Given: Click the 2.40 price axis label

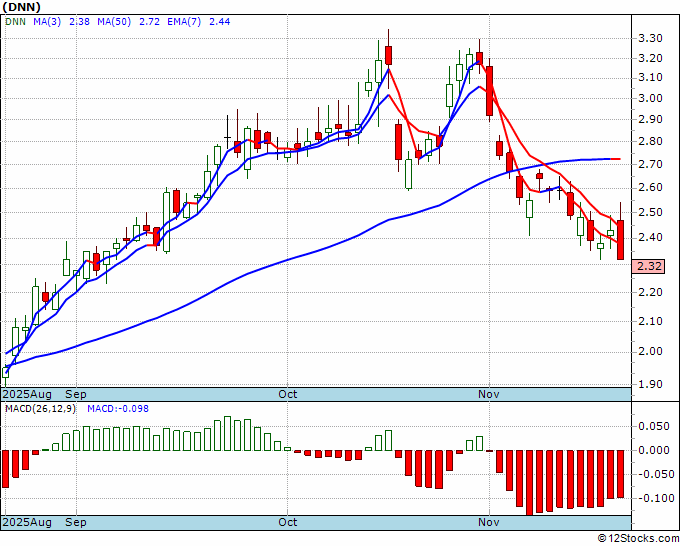Looking at the screenshot, I should [651, 237].
